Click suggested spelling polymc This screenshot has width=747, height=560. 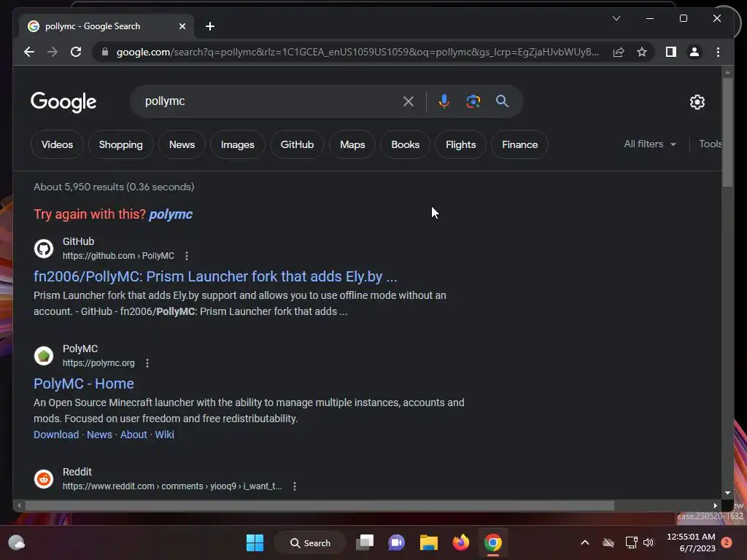tap(171, 214)
